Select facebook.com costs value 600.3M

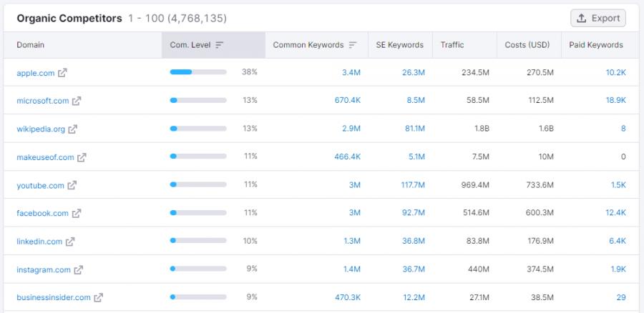point(540,213)
